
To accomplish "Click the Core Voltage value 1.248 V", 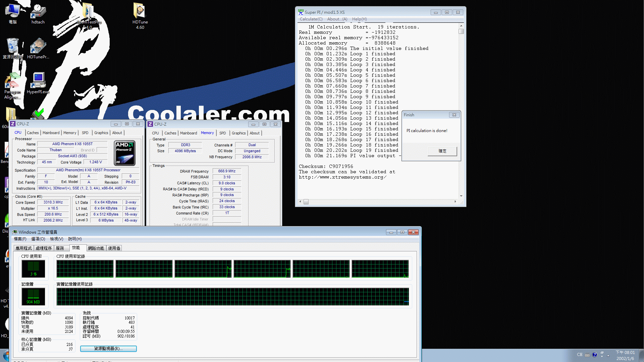I will 95,162.
